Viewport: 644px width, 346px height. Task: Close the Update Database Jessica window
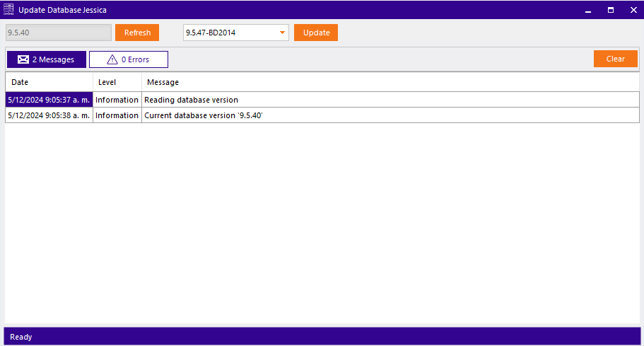[633, 10]
